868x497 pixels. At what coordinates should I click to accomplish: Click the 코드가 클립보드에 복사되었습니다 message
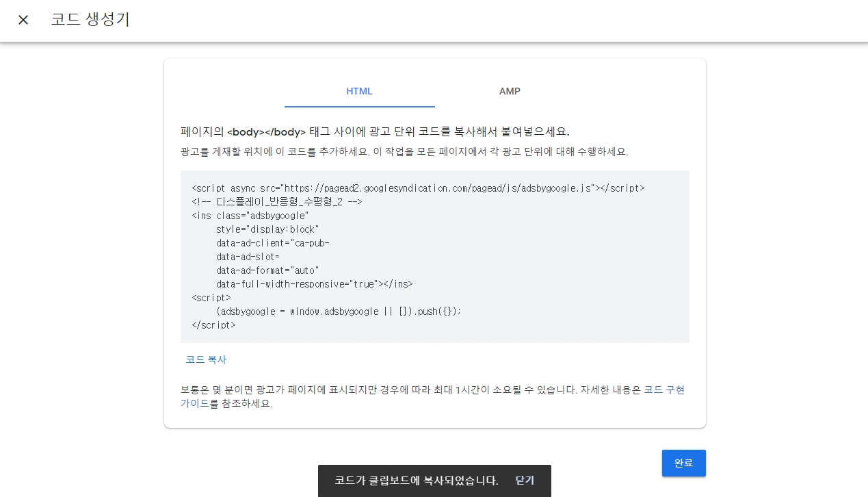pyautogui.click(x=416, y=481)
